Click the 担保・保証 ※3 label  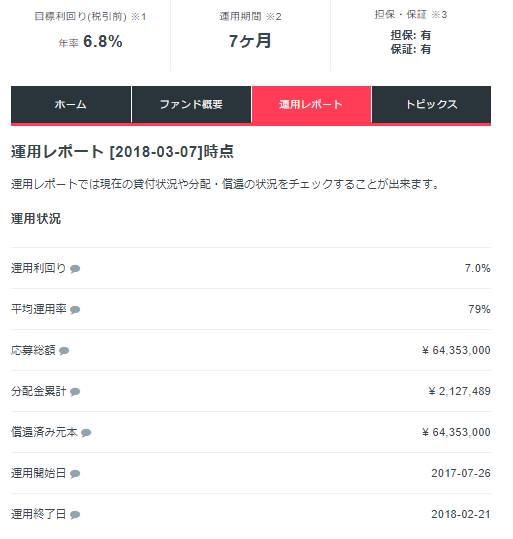tap(411, 14)
